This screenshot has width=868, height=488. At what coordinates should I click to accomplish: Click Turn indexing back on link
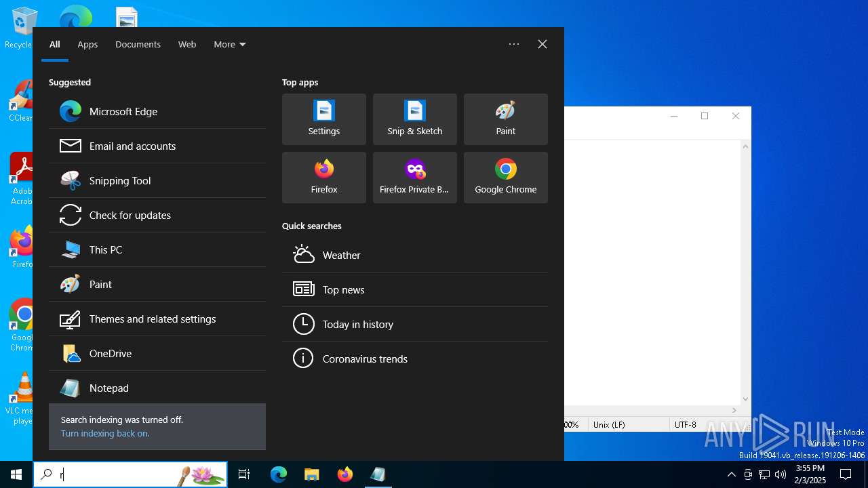point(105,433)
